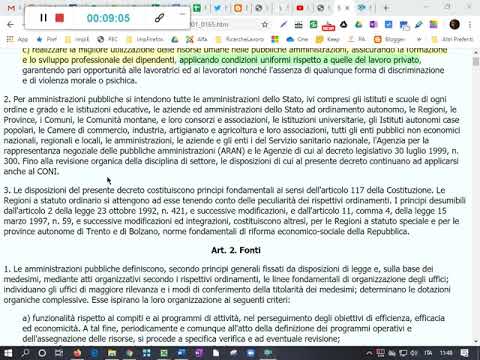
Task: Open the red-badged extension icon
Action: [328, 25]
